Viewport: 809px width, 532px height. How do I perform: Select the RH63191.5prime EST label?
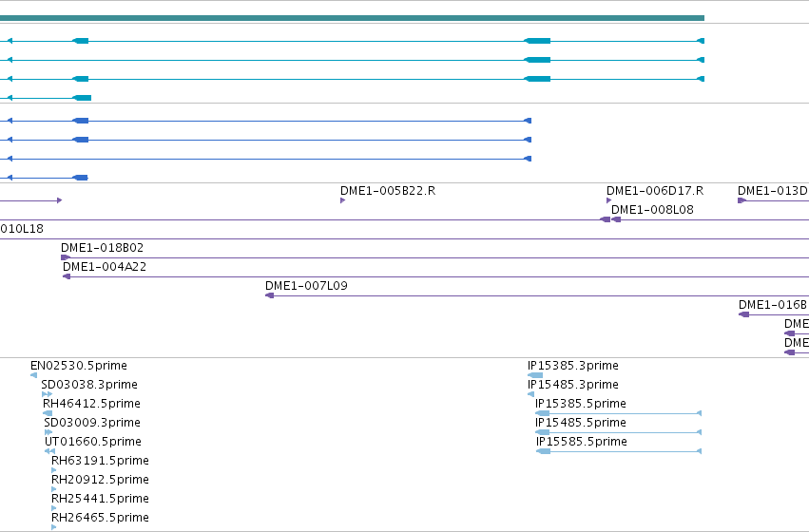[x=100, y=461]
